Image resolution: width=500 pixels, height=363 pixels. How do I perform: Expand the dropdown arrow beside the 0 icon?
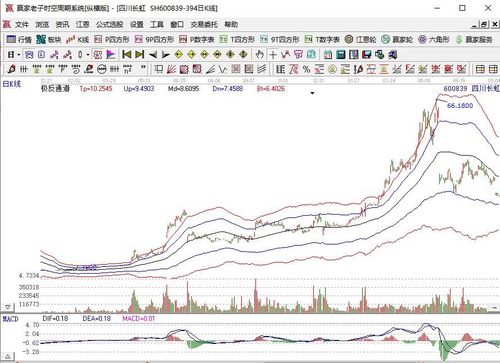(87, 55)
